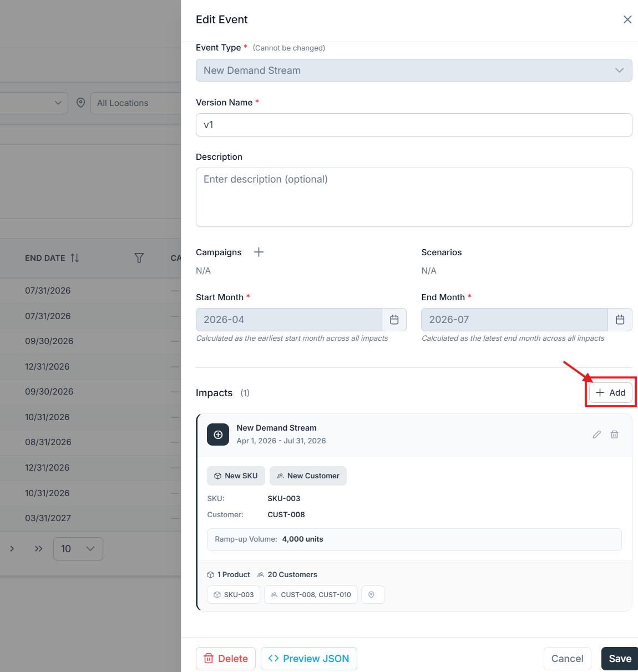
Task: Click the SKU-003 product chip
Action: [234, 594]
